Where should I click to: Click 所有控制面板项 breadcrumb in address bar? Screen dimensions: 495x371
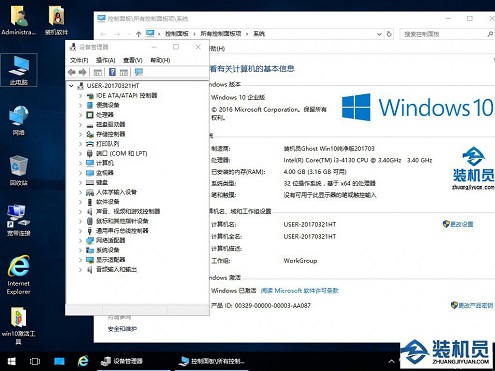[221, 34]
